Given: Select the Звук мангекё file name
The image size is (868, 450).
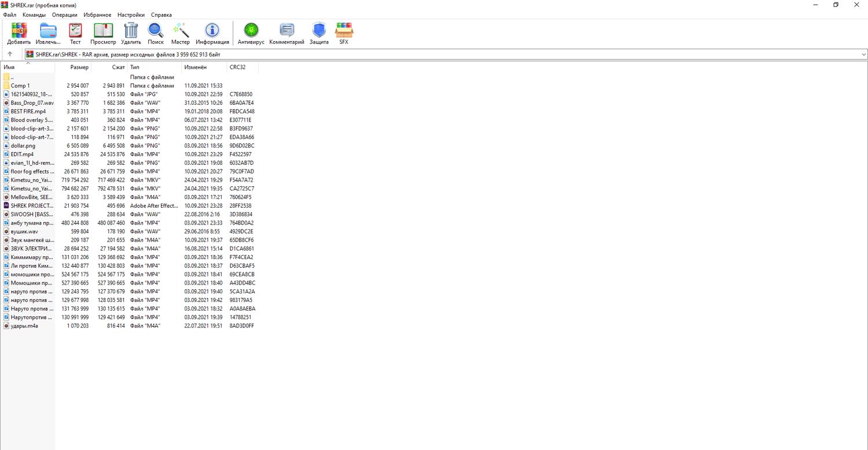Looking at the screenshot, I should click(32, 240).
